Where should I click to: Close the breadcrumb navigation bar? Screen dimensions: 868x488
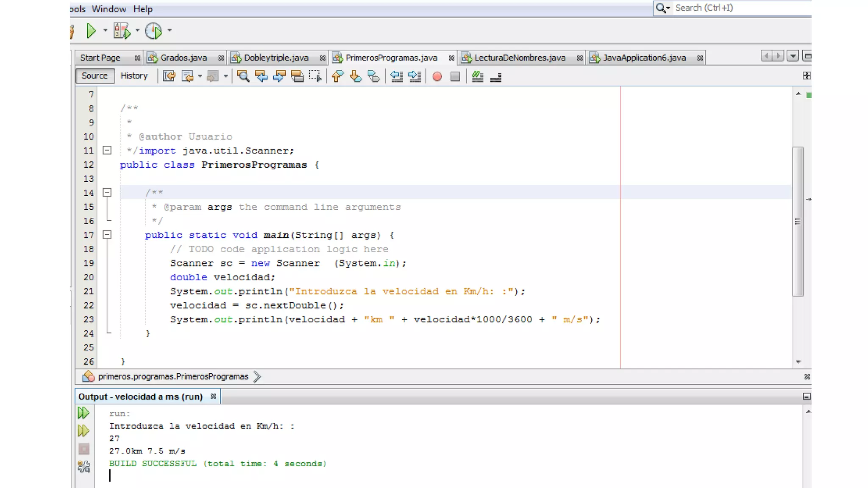807,377
